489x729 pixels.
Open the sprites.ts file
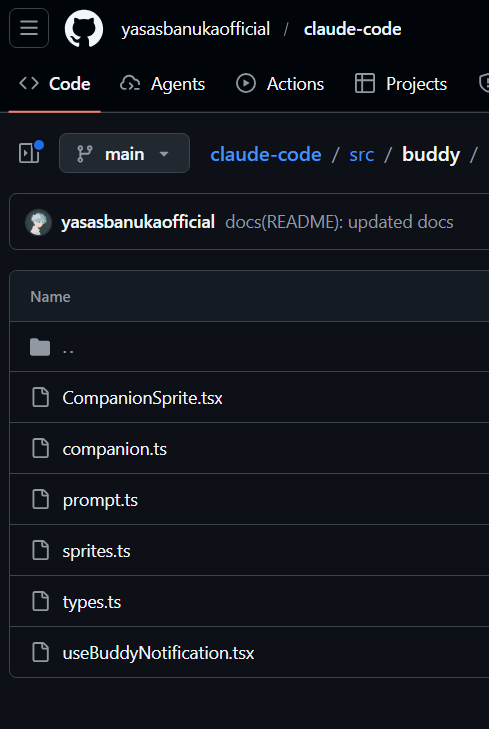pos(96,551)
